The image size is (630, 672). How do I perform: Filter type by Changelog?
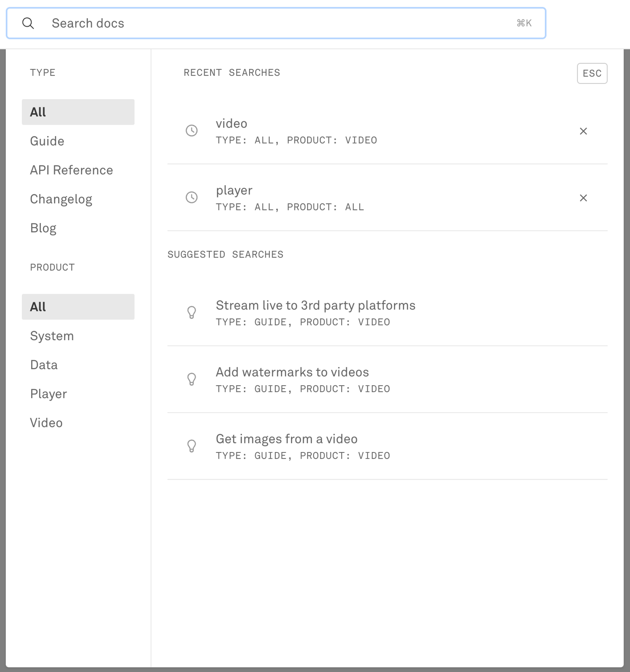(x=61, y=199)
